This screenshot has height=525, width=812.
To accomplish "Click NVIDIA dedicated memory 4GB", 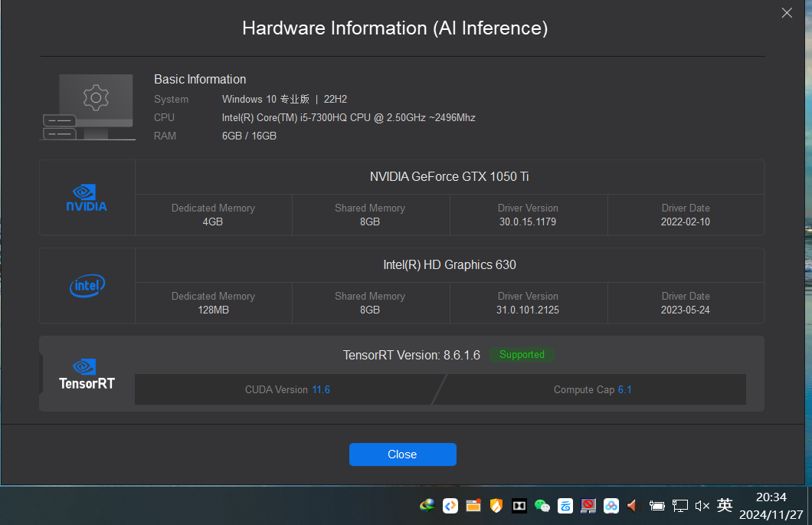I will (213, 221).
